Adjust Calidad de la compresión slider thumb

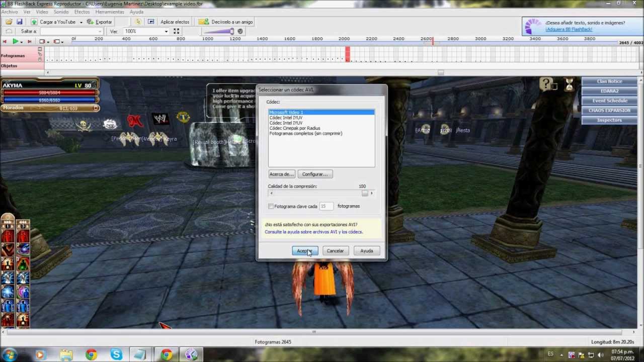[x=365, y=194]
